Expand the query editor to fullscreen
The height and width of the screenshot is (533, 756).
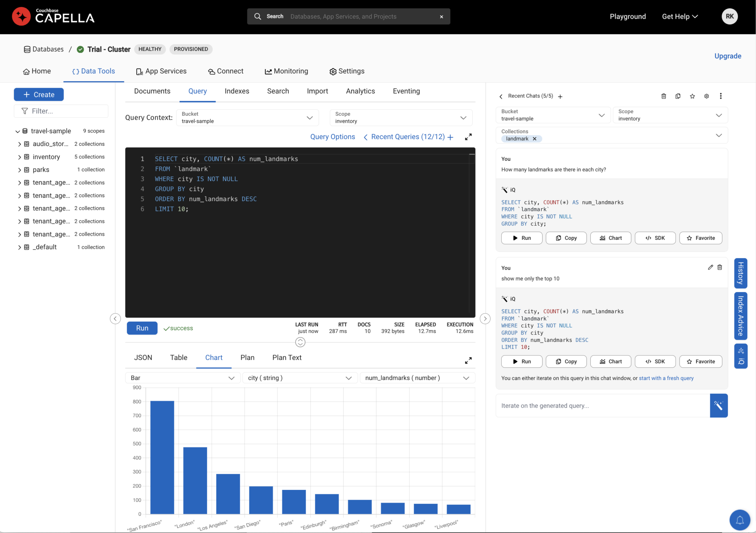tap(468, 136)
